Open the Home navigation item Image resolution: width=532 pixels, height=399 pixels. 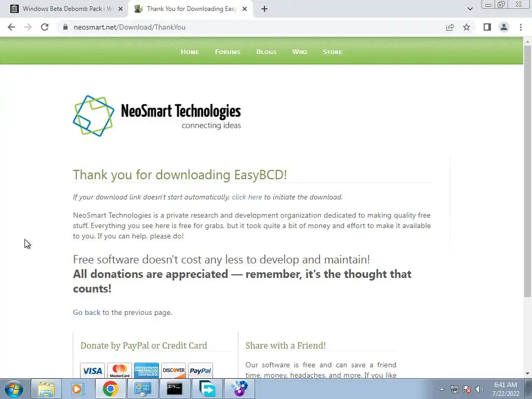tap(190, 52)
